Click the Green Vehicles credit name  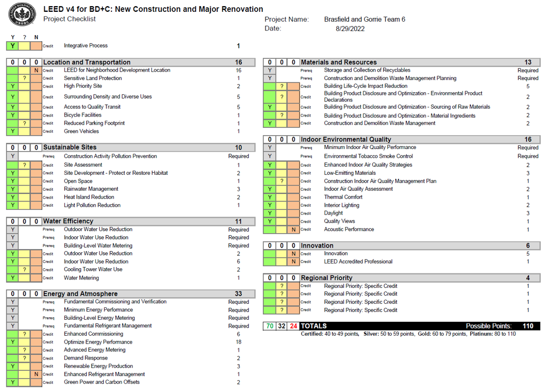tap(81, 132)
